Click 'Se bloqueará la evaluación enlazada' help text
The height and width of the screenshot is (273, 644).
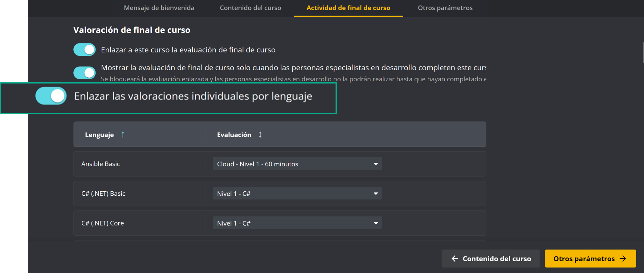[294, 79]
